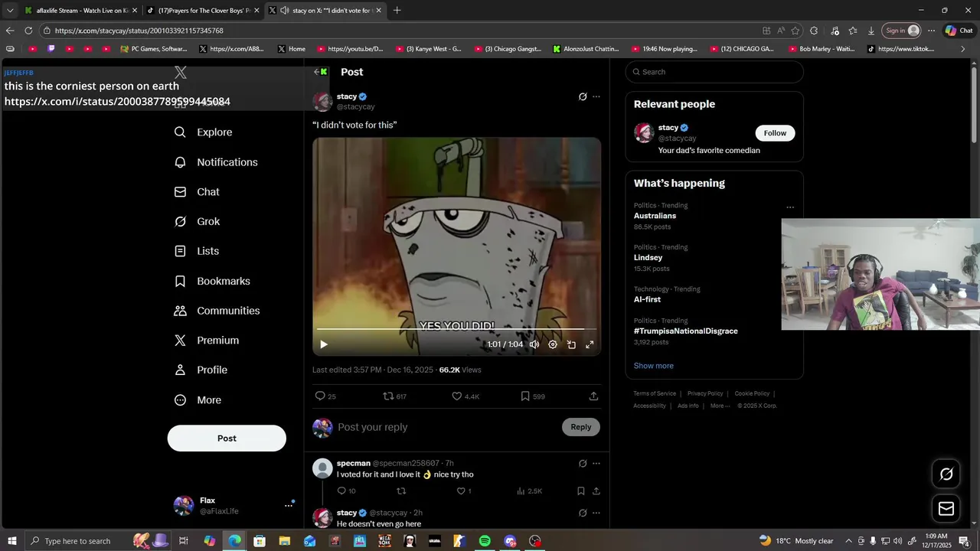The image size is (980, 551).
Task: Mute the video with the speaker icon
Action: 534,344
